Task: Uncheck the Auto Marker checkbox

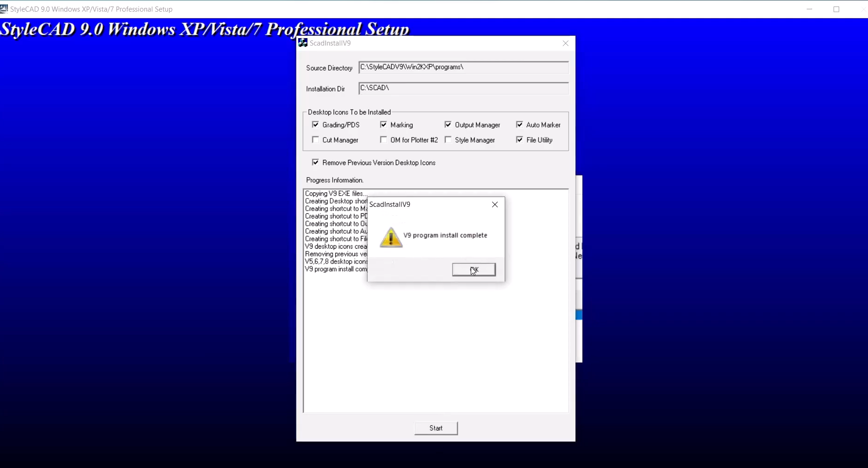Action: 520,125
